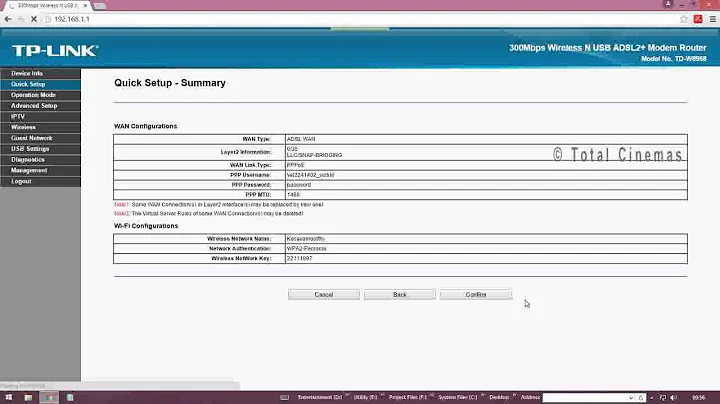Open the System Files (C:) taskbar toolbar
Screen dimensions: 720x404
tap(458, 398)
